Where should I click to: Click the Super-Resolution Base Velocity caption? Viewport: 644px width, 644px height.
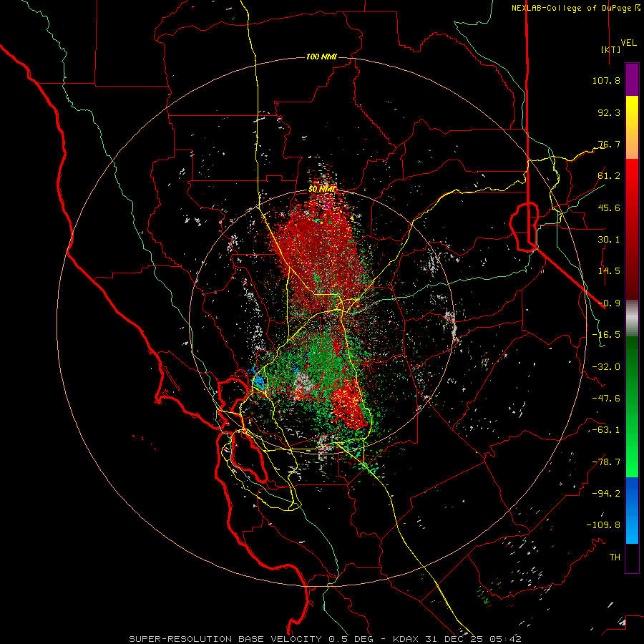[x=325, y=639]
